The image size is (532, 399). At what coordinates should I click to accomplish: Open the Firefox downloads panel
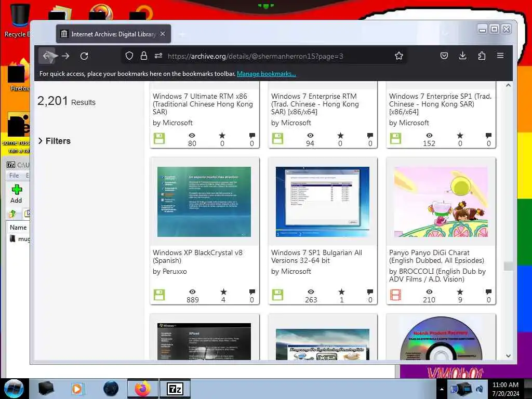point(462,56)
